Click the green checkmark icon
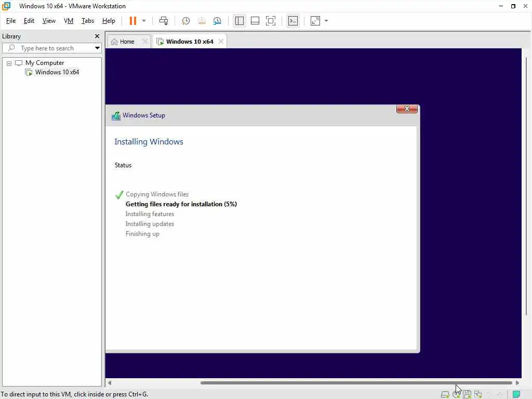Screen dimensions: 532x399 (x=119, y=195)
